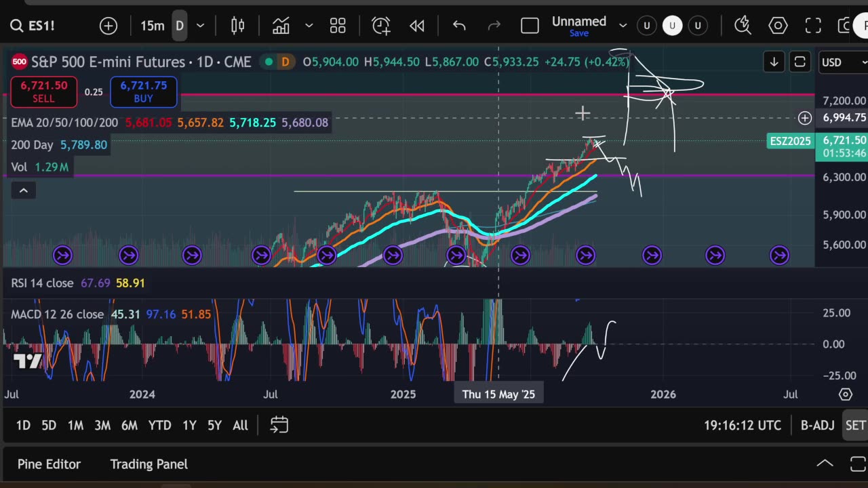Select the D daily interval
868x488 pixels.
[180, 26]
